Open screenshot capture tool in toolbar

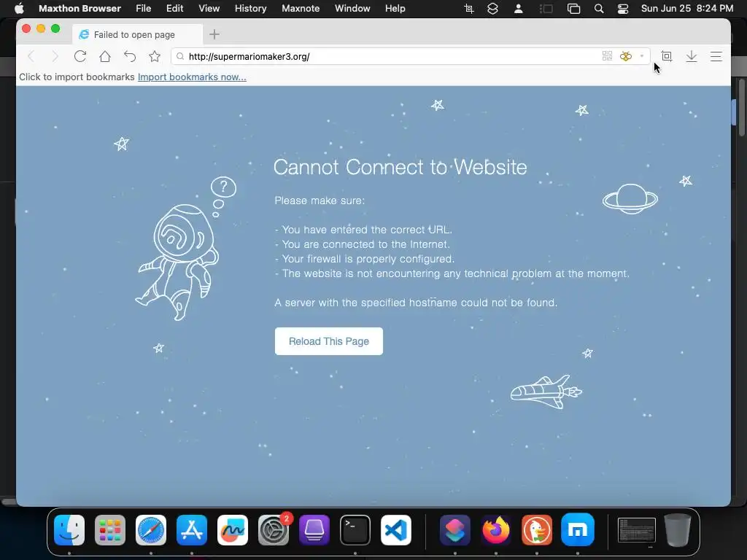pyautogui.click(x=667, y=57)
